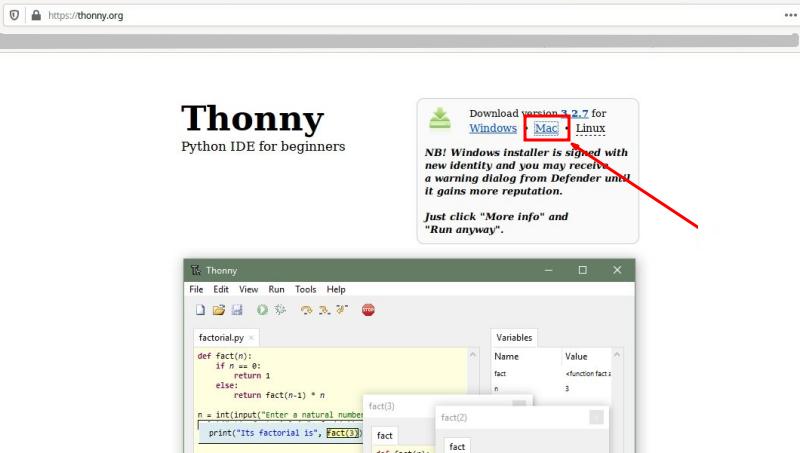The image size is (800, 453).
Task: Switch to the Variables panel tab
Action: click(x=515, y=338)
